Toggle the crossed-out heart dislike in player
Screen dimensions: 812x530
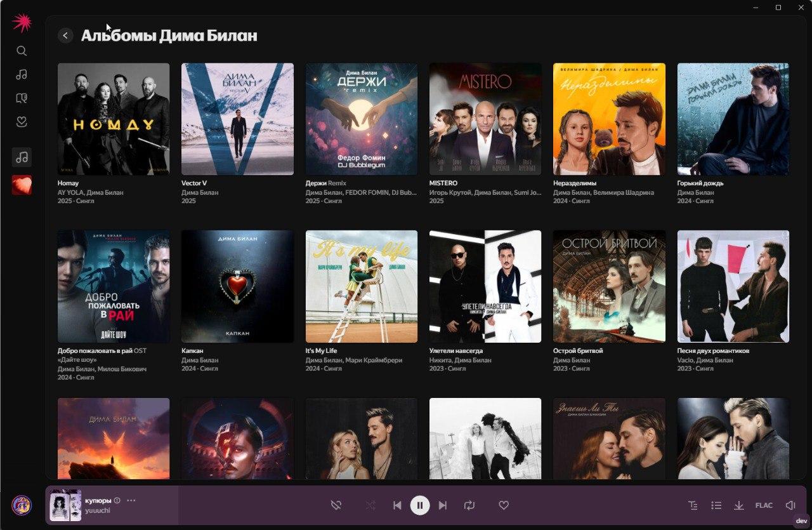336,505
